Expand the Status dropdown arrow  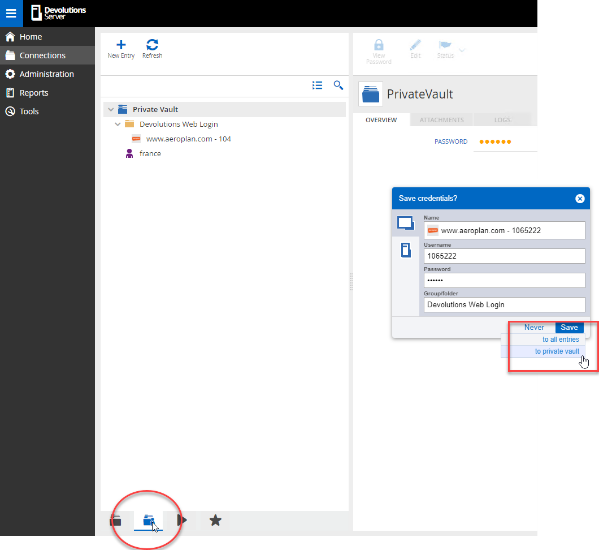[x=462, y=50]
